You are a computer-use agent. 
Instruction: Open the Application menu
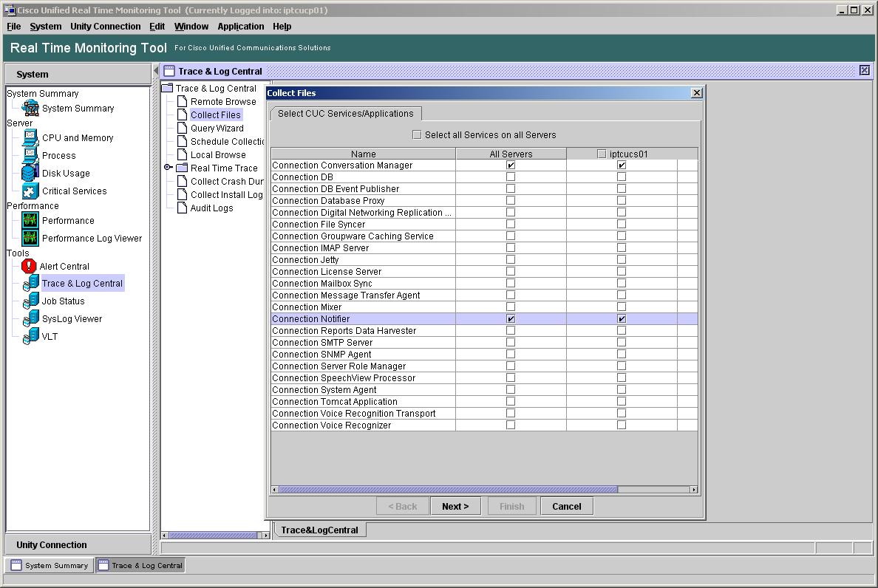pos(241,27)
